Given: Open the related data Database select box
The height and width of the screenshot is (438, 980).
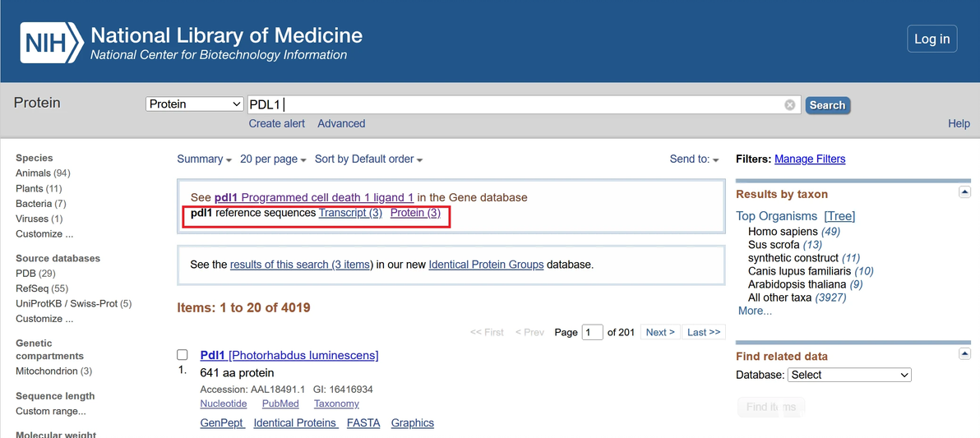Looking at the screenshot, I should tap(849, 375).
